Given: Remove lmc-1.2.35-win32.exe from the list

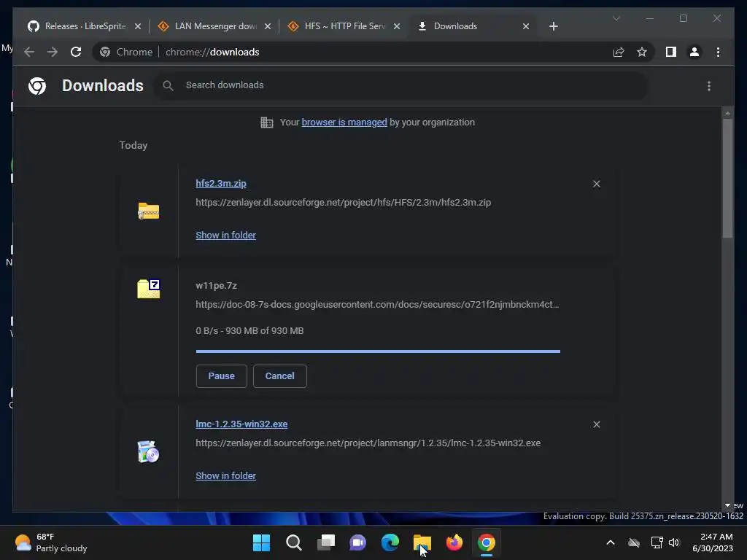Looking at the screenshot, I should click(597, 424).
